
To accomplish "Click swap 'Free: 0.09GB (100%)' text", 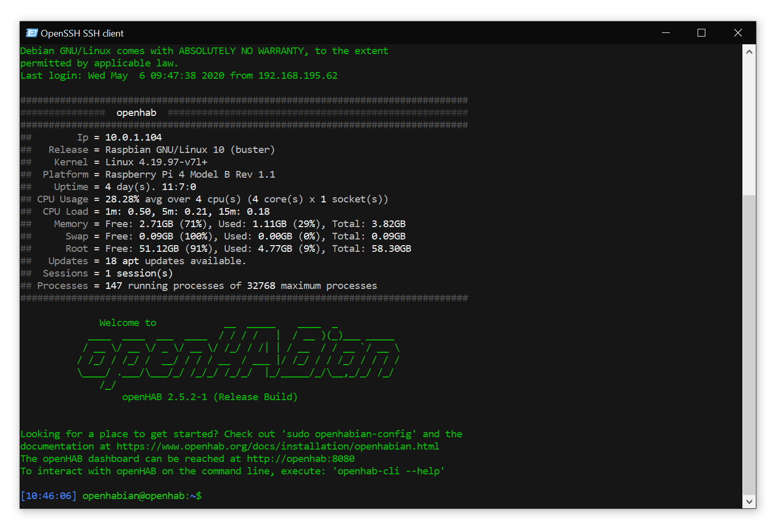I will 159,236.
